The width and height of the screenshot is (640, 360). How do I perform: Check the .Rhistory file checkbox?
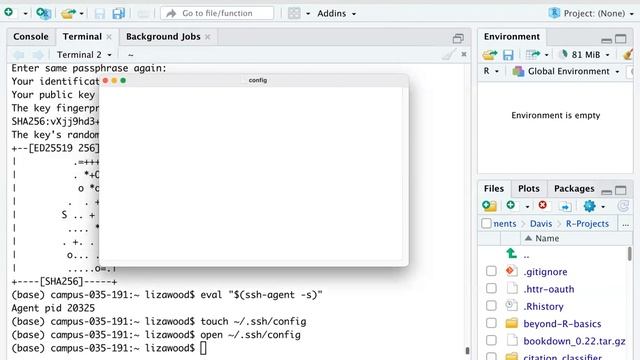click(x=491, y=306)
